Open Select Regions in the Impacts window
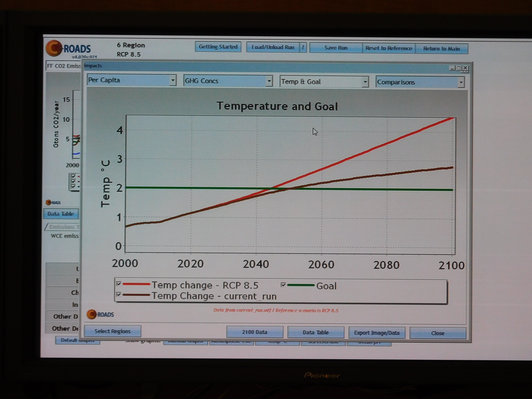The height and width of the screenshot is (399, 532). click(112, 331)
